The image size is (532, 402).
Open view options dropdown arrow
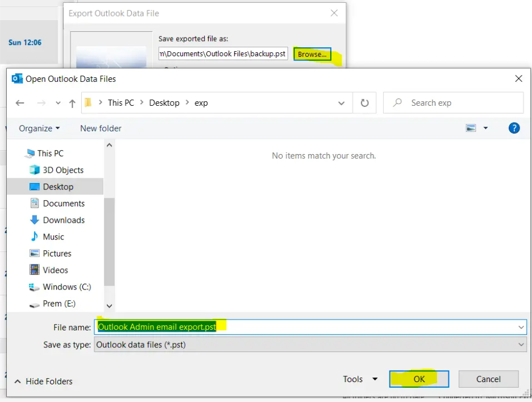point(485,128)
